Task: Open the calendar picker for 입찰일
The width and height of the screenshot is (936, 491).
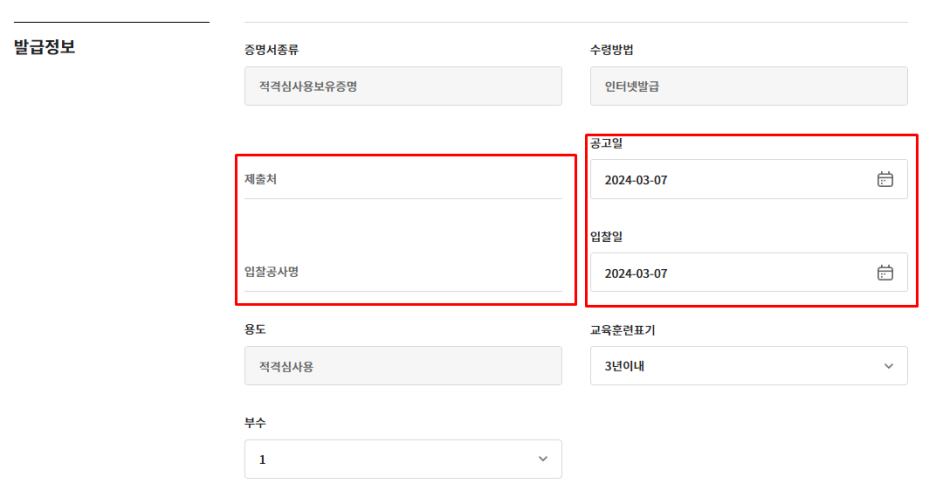Action: point(884,273)
